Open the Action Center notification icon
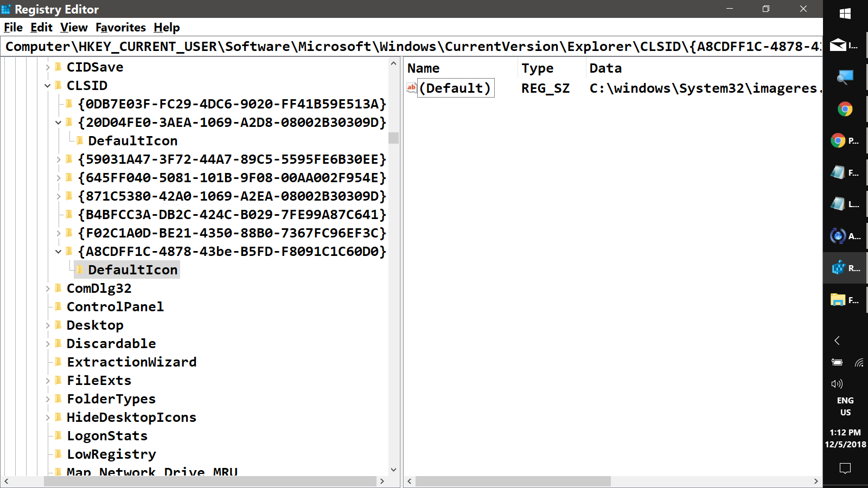Viewport: 868px width, 488px height. click(x=845, y=468)
